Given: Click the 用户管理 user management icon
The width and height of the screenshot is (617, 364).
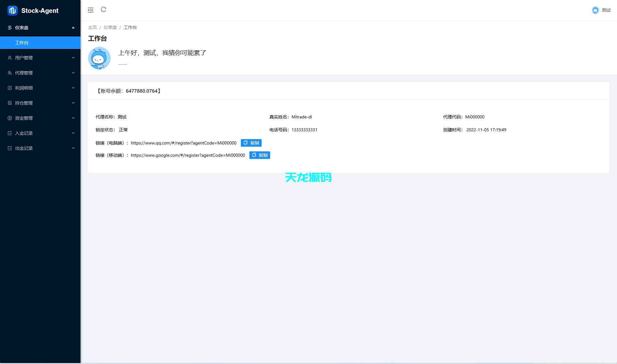Looking at the screenshot, I should coord(10,57).
